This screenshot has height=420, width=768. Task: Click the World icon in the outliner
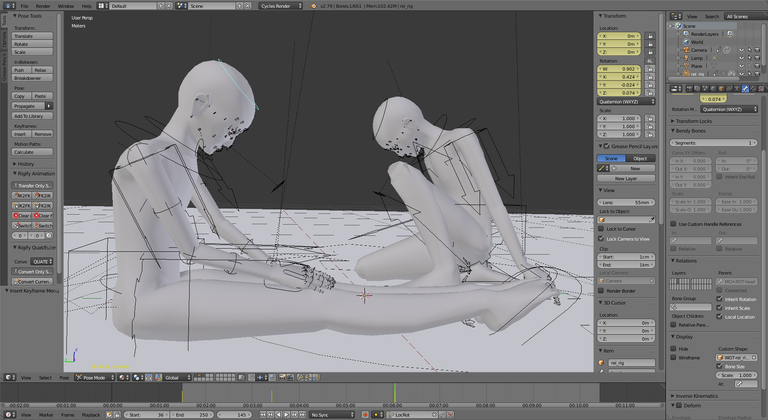[x=686, y=41]
